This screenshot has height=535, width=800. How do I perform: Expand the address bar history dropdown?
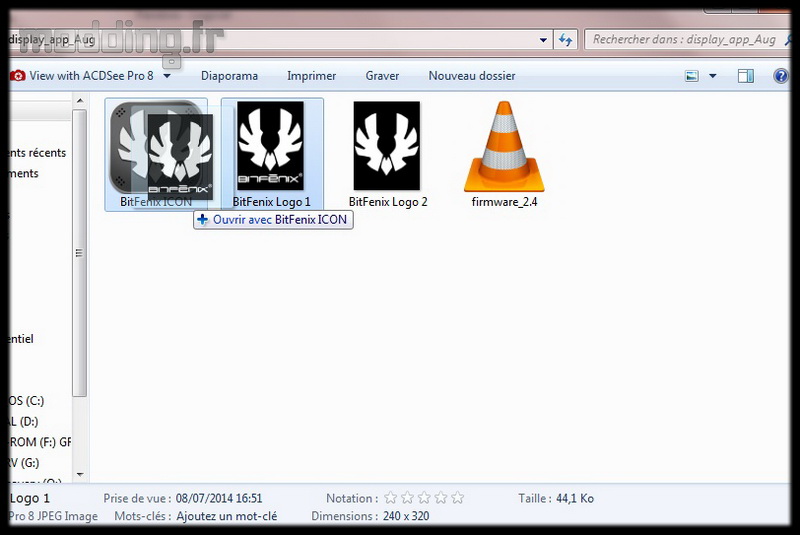tap(543, 40)
